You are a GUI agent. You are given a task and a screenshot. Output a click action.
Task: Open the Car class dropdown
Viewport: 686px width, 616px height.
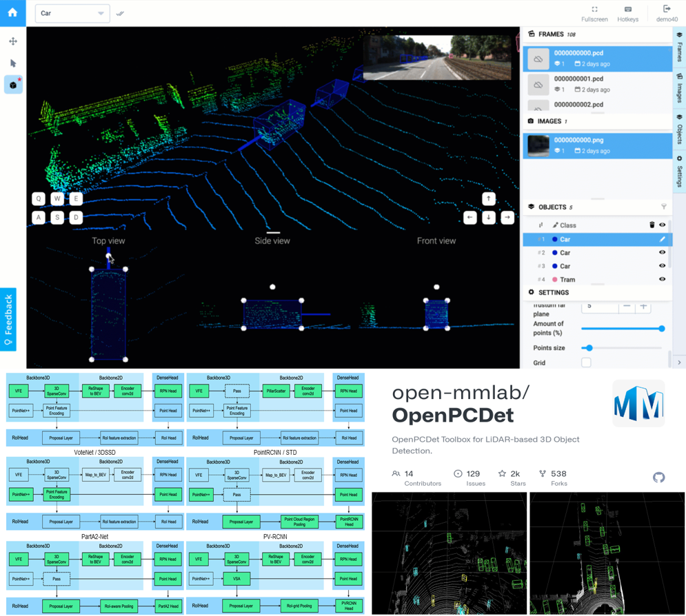(72, 14)
